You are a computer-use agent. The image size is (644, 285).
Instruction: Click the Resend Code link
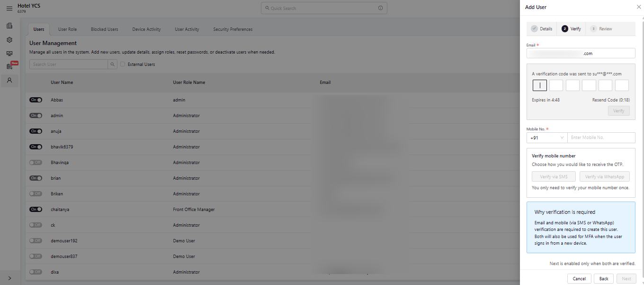611,100
